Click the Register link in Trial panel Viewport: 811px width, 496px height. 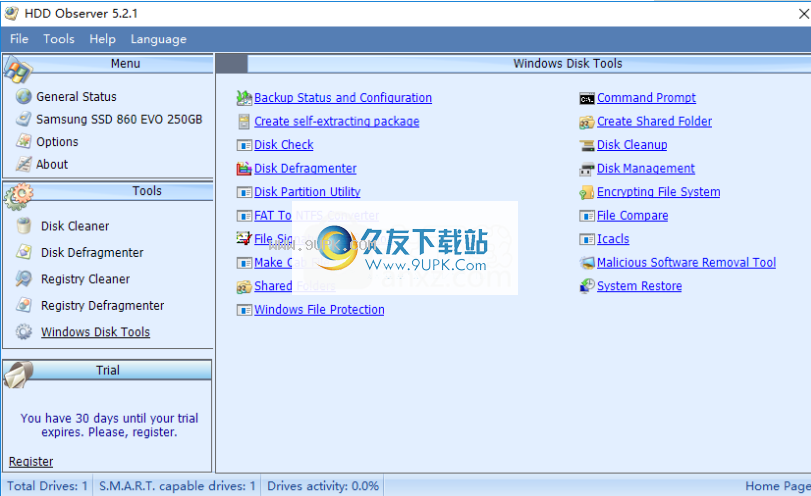(31, 461)
